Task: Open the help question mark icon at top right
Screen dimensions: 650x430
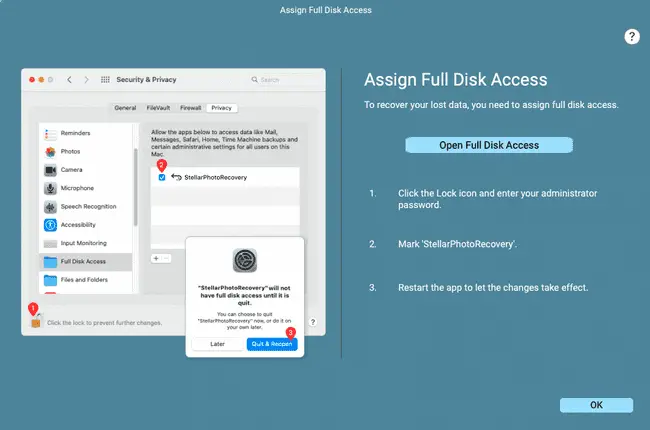Action: pos(631,37)
